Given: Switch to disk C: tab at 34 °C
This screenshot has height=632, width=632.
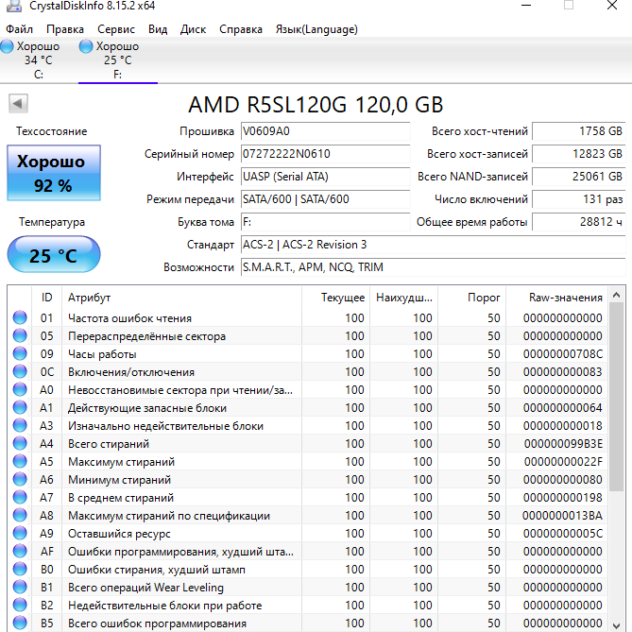Looking at the screenshot, I should point(38,60).
